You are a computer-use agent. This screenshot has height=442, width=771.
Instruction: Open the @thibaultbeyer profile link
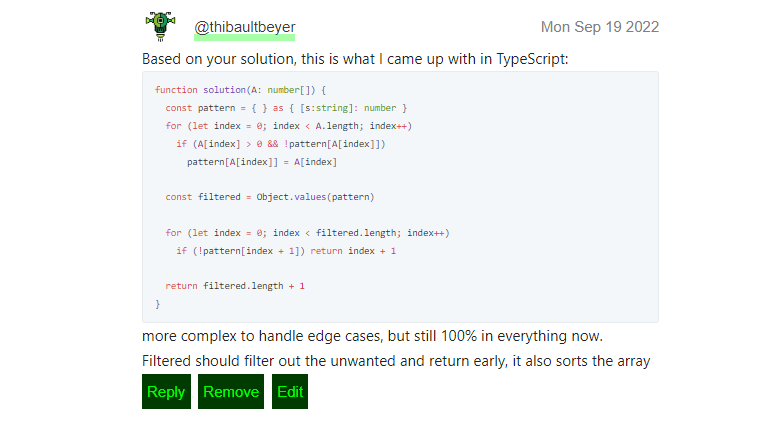[244, 27]
